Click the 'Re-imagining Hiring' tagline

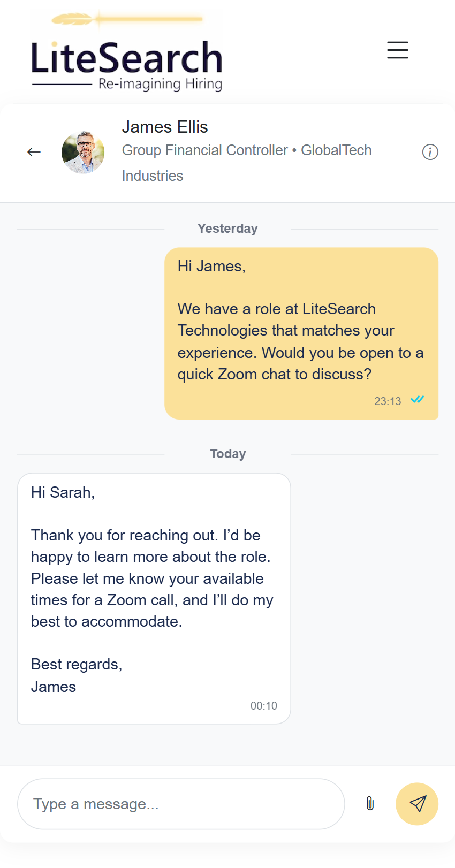click(x=160, y=84)
